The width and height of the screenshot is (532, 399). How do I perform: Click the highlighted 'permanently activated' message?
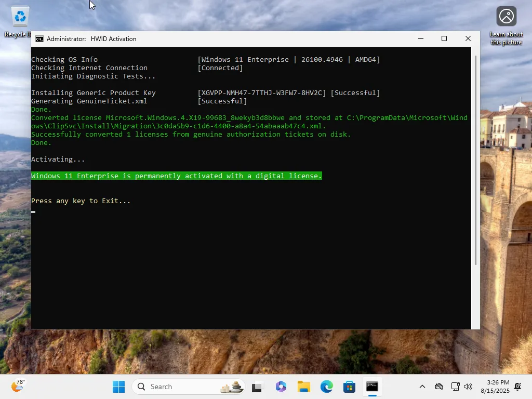[x=177, y=176]
